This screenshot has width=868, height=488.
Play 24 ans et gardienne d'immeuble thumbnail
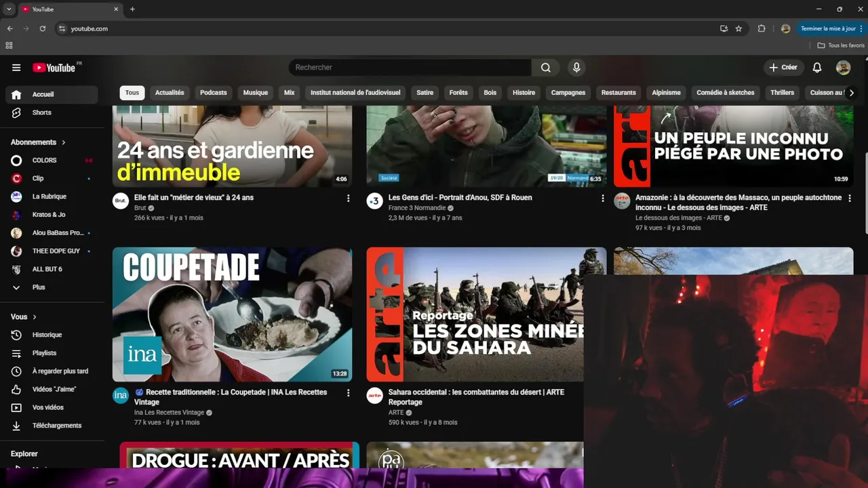233,146
